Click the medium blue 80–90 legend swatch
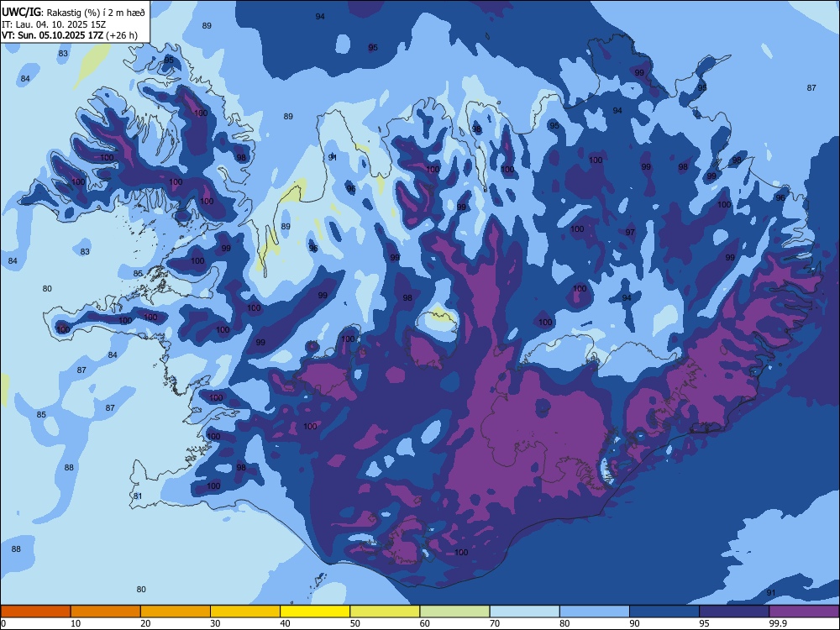The width and height of the screenshot is (840, 630). pyautogui.click(x=595, y=612)
